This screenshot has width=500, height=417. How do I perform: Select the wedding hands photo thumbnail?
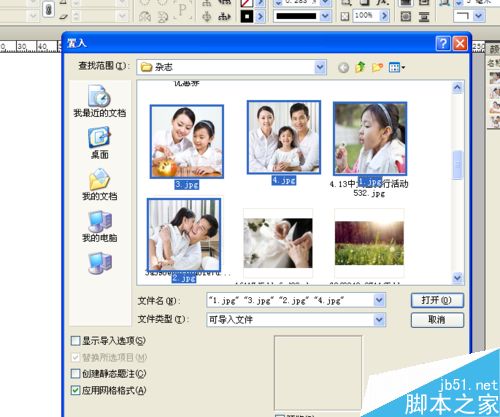coord(278,243)
